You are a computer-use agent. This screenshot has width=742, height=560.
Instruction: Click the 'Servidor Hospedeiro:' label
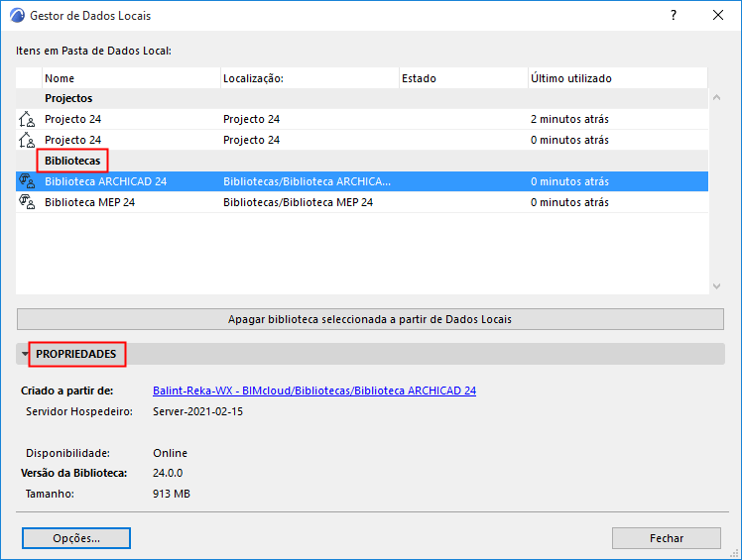[x=79, y=411]
